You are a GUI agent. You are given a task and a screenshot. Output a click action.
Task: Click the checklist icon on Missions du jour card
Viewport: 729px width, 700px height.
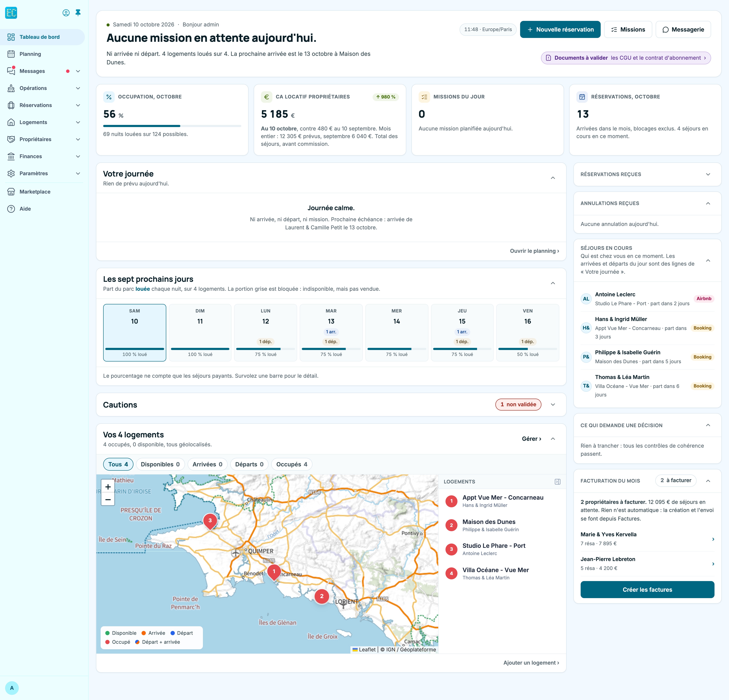click(x=424, y=97)
